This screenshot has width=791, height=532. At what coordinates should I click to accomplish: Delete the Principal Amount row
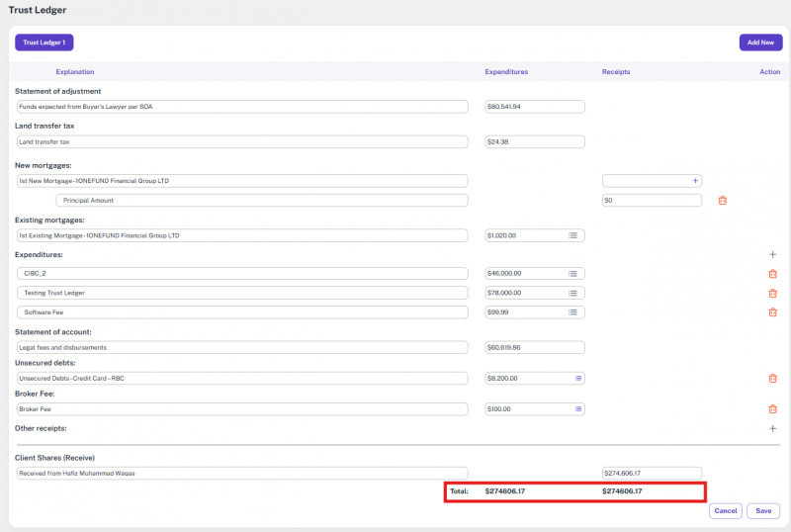click(x=722, y=200)
